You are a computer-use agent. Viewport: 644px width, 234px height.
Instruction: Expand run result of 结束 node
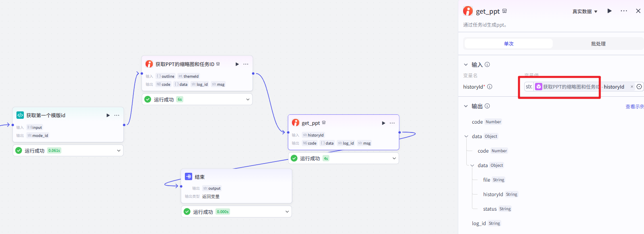(287, 211)
